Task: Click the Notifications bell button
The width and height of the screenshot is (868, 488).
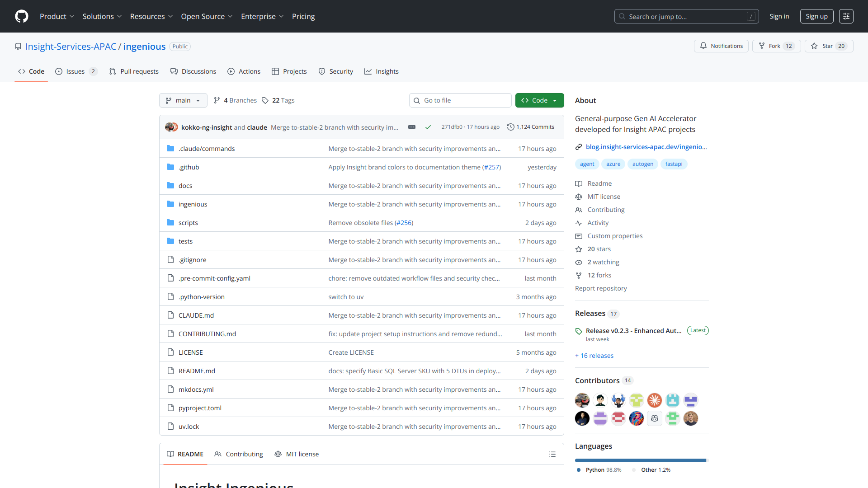Action: coord(721,46)
